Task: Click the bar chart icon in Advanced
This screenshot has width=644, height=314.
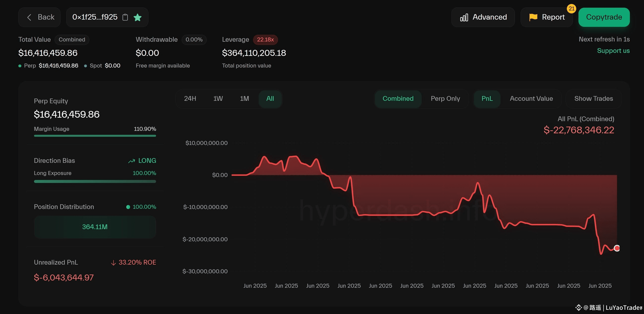Action: pos(464,17)
